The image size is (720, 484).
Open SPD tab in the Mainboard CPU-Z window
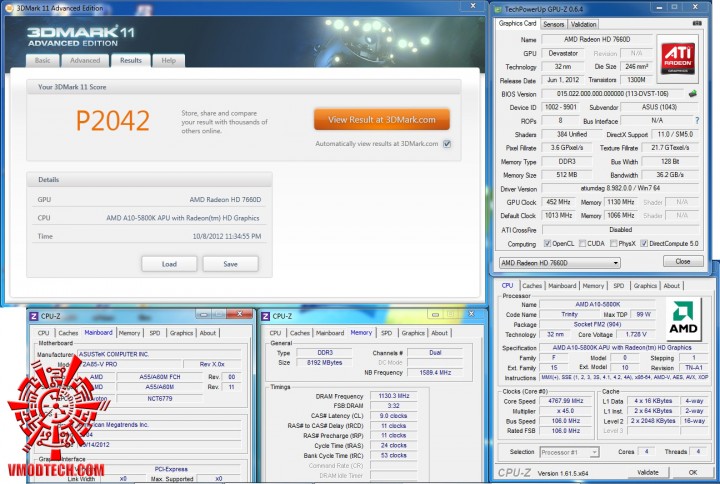pos(155,333)
